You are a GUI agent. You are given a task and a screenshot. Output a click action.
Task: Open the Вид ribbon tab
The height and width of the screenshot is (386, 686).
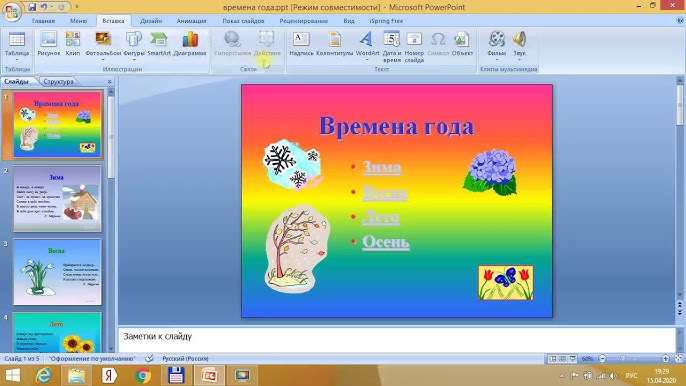[x=349, y=21]
